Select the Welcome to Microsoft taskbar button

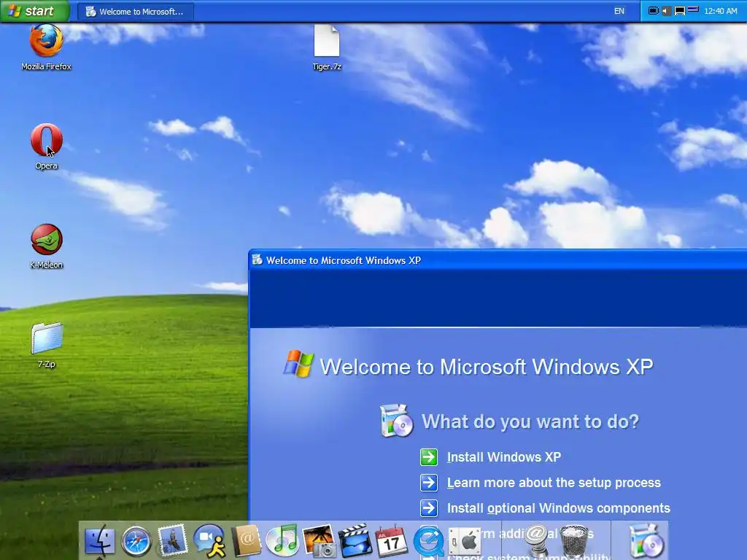(x=135, y=12)
